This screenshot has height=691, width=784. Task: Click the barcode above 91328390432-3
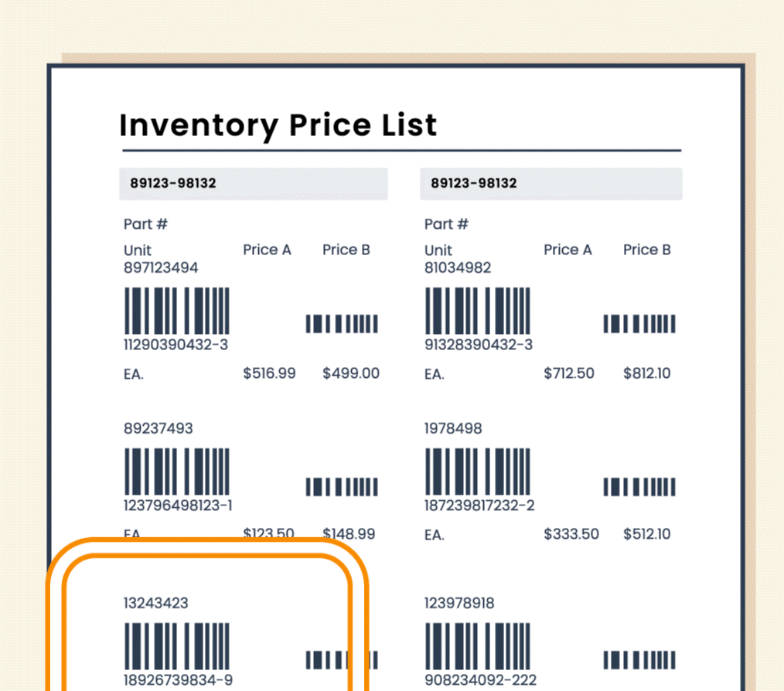coord(477,311)
